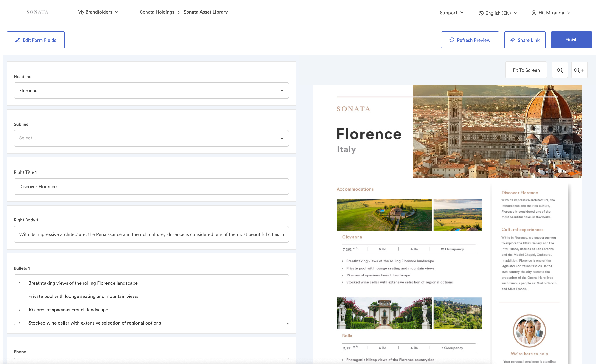Click the Finish button
This screenshot has width=599, height=364.
point(571,40)
